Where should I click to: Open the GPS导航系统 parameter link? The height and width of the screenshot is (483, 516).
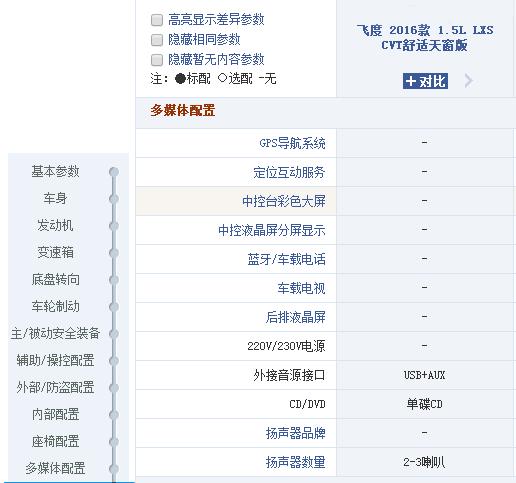coord(292,143)
